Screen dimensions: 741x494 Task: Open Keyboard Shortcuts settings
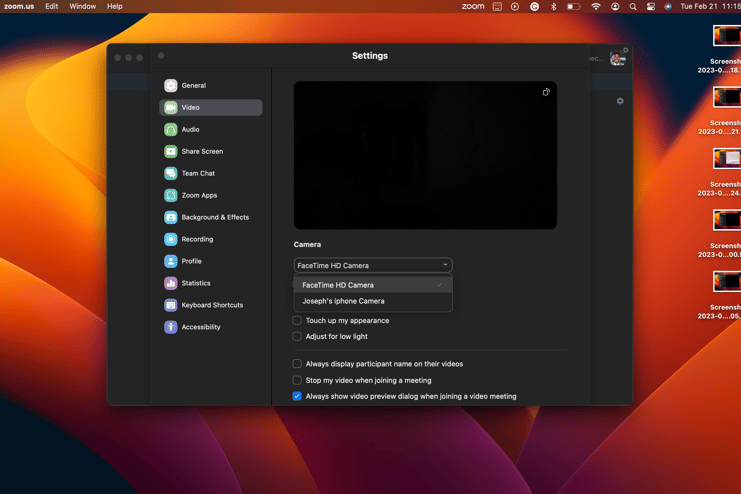click(211, 305)
